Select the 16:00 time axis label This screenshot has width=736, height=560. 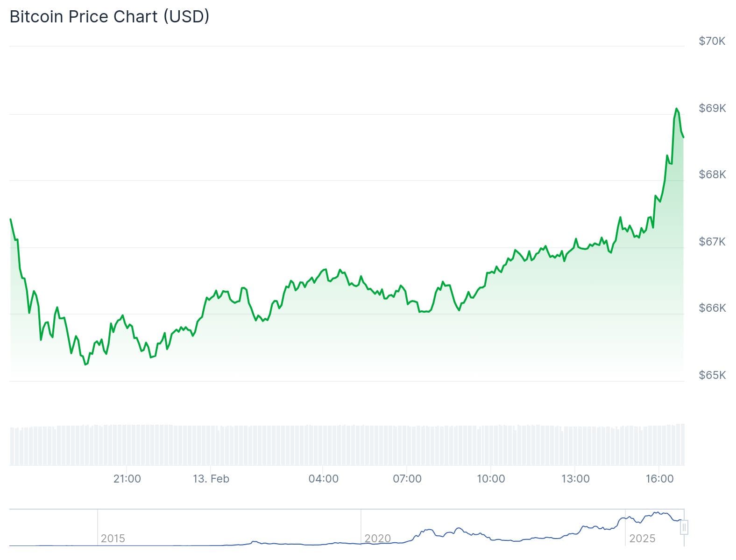(659, 479)
